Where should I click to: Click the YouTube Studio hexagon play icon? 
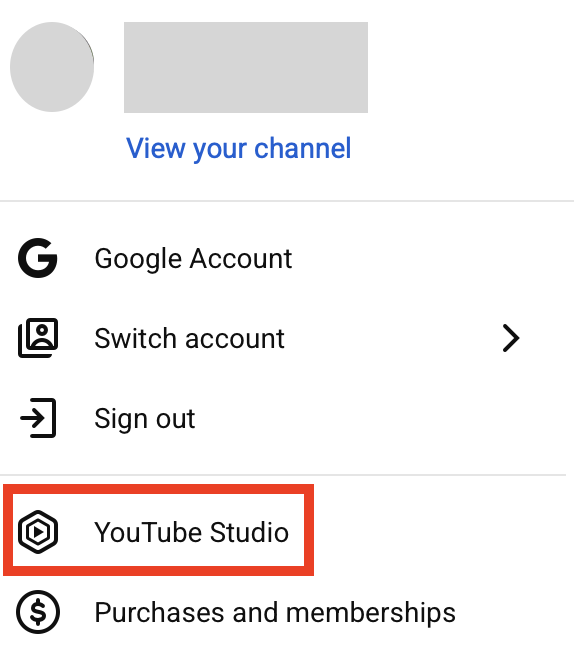coord(38,532)
